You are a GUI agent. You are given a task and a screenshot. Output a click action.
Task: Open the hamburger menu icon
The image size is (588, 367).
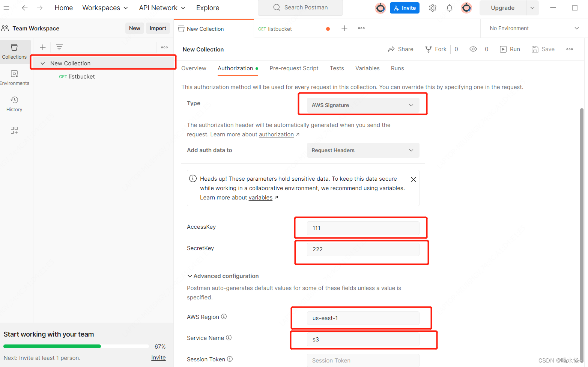point(6,8)
